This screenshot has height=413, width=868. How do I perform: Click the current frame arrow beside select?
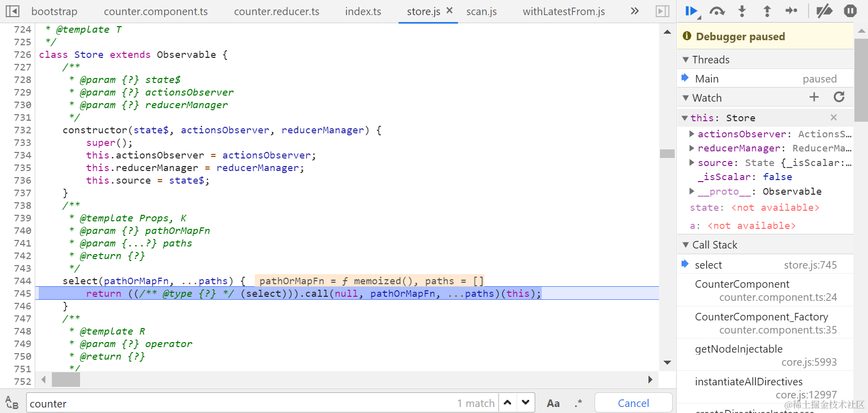[685, 264]
